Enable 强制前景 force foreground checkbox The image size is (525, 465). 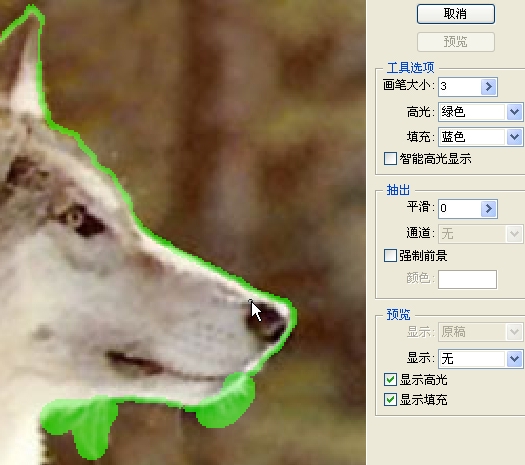pos(390,256)
